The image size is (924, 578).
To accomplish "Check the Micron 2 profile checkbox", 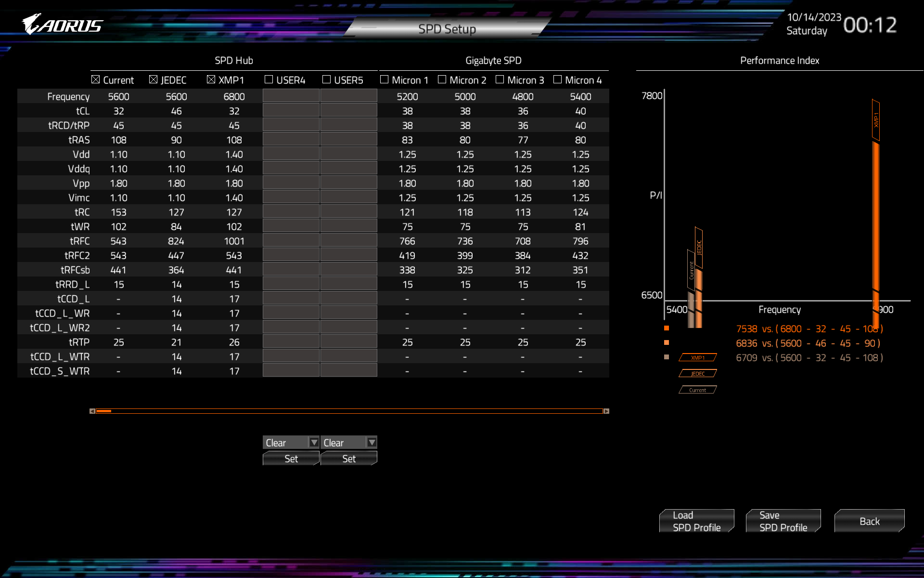I will click(x=442, y=79).
